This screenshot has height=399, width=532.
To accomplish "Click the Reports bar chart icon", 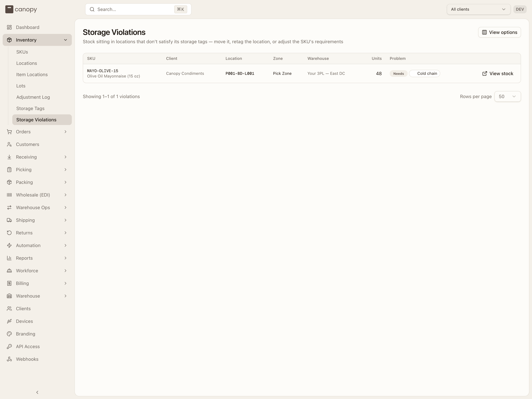I will pos(9,258).
